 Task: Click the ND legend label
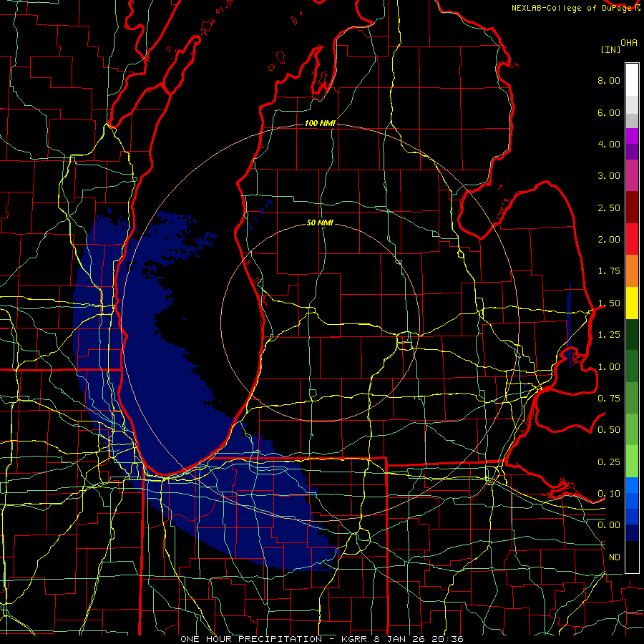tap(615, 557)
